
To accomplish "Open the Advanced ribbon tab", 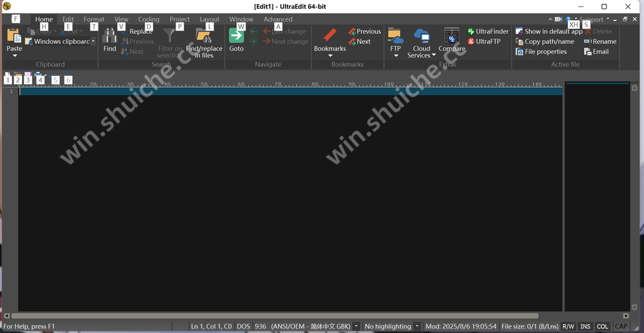I will (x=278, y=19).
